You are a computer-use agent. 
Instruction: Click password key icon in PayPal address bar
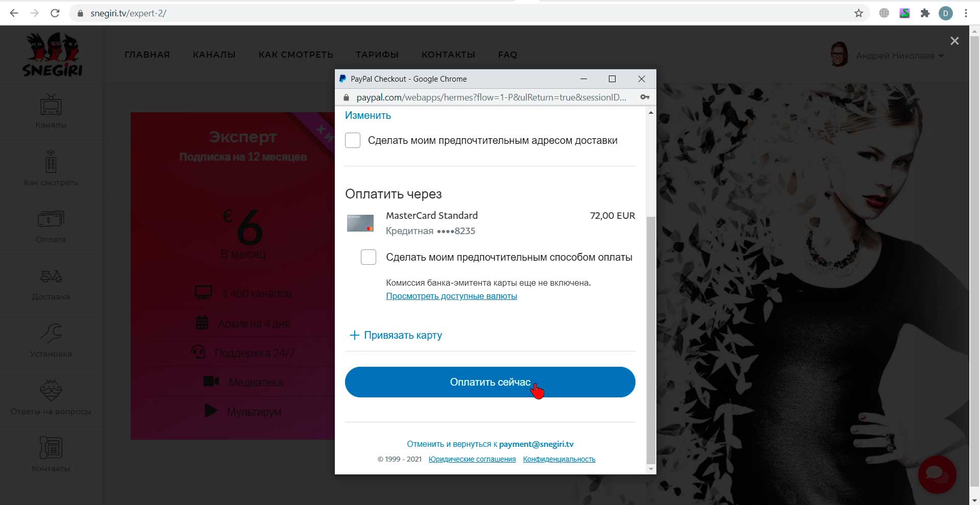pos(645,97)
